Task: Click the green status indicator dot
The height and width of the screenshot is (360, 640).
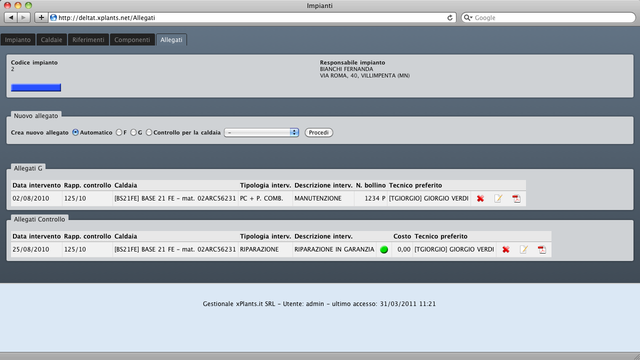Action: pyautogui.click(x=384, y=249)
